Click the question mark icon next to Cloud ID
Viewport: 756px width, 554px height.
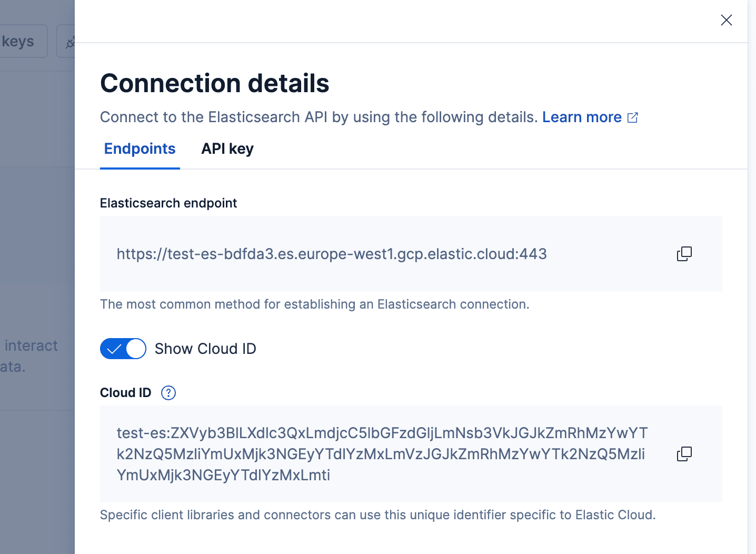click(168, 392)
